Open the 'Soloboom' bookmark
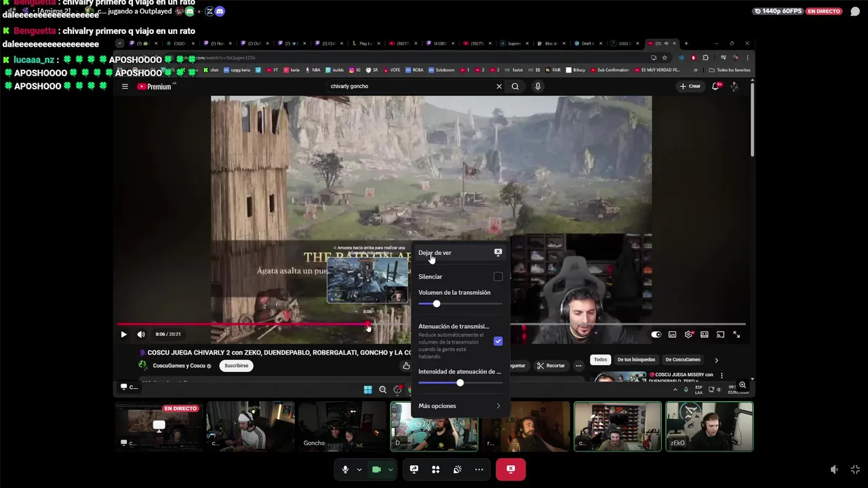 click(441, 70)
